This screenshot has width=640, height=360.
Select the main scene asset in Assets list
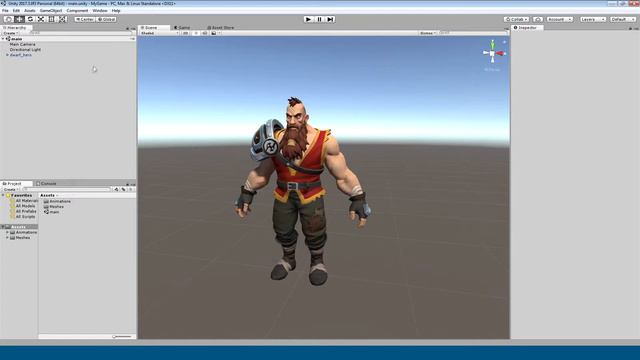(52, 212)
